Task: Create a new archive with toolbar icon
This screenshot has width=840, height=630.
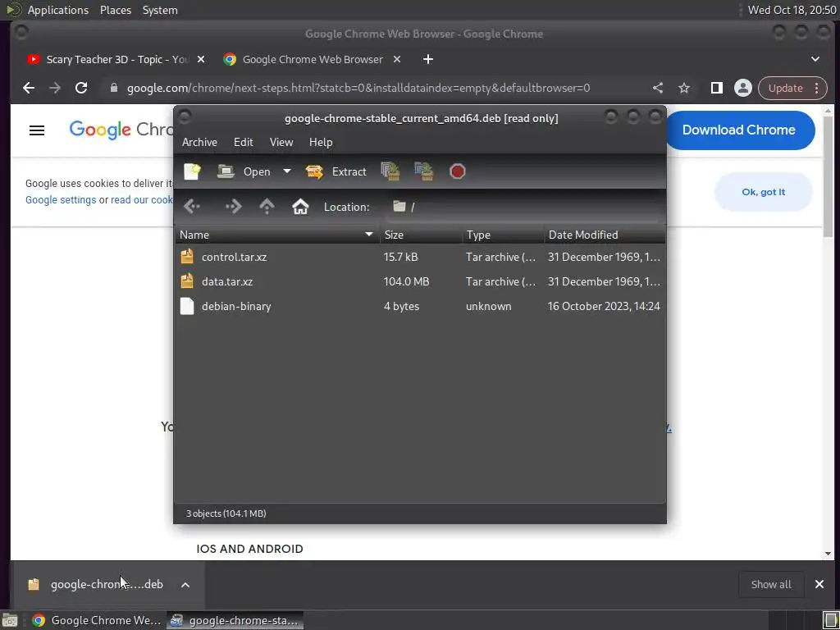Action: [x=192, y=171]
